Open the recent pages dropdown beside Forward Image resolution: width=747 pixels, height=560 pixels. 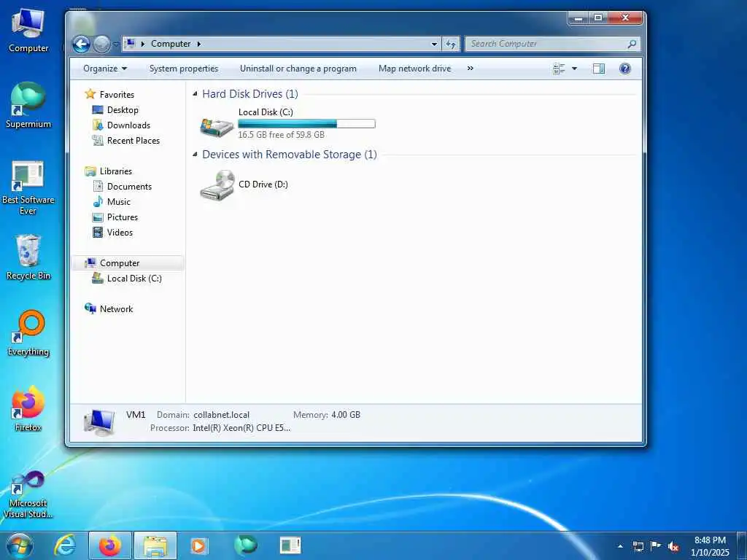point(116,44)
